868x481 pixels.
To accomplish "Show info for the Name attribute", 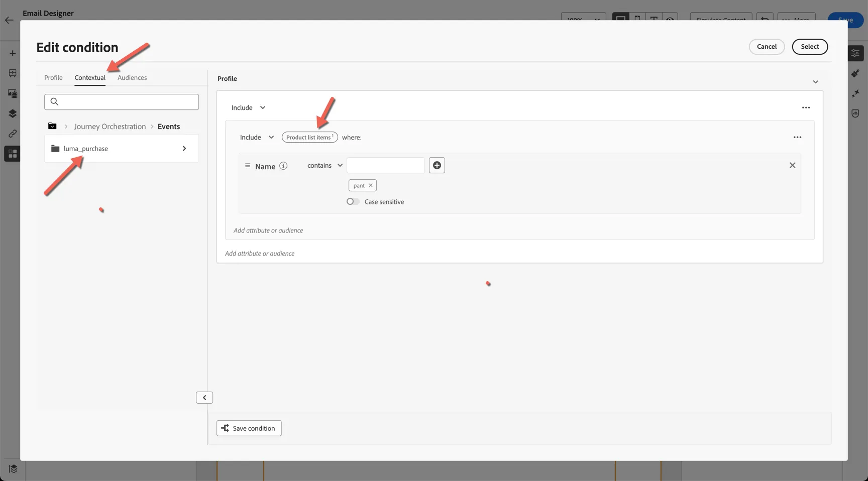I will pyautogui.click(x=283, y=166).
